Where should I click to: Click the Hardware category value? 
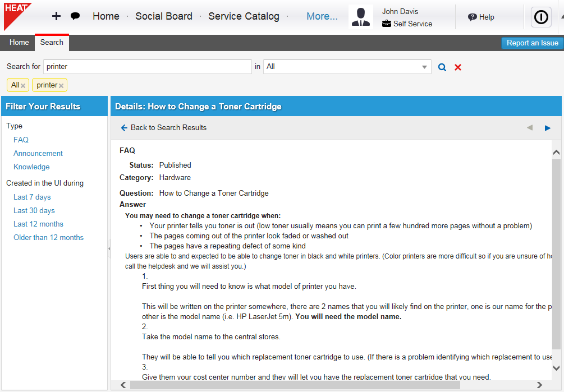(175, 178)
